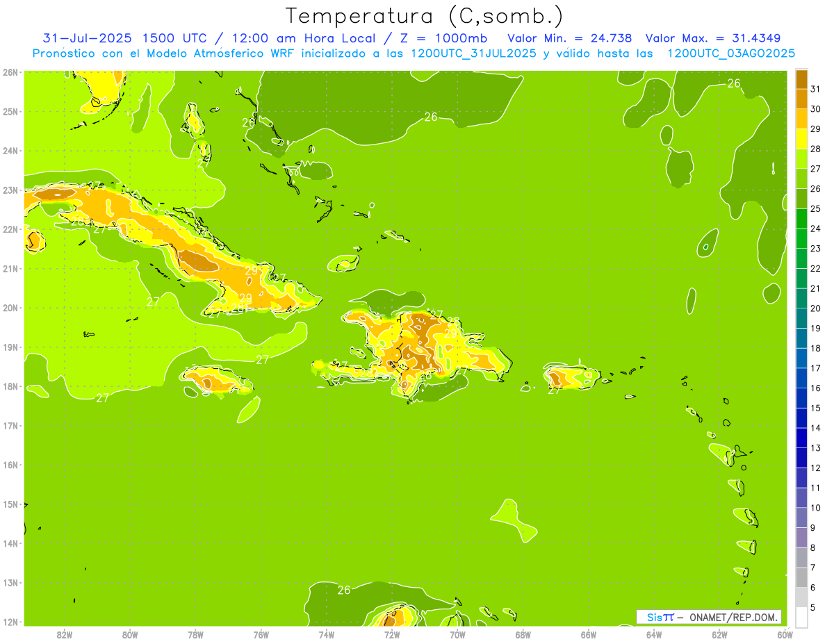Select the 1200UTC_03AGO2025 valid-until time text
The image size is (834, 644).
point(731,53)
